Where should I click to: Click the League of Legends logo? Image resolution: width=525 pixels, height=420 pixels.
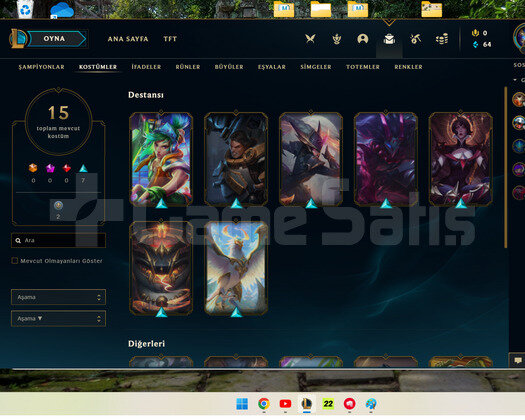[18, 39]
